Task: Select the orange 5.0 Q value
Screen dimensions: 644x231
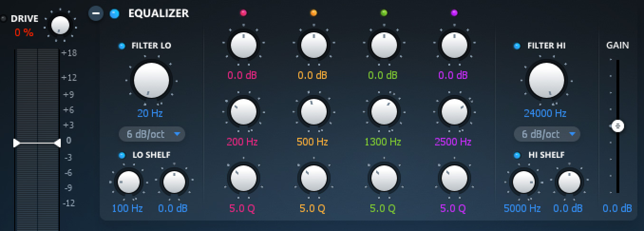Action: (313, 208)
